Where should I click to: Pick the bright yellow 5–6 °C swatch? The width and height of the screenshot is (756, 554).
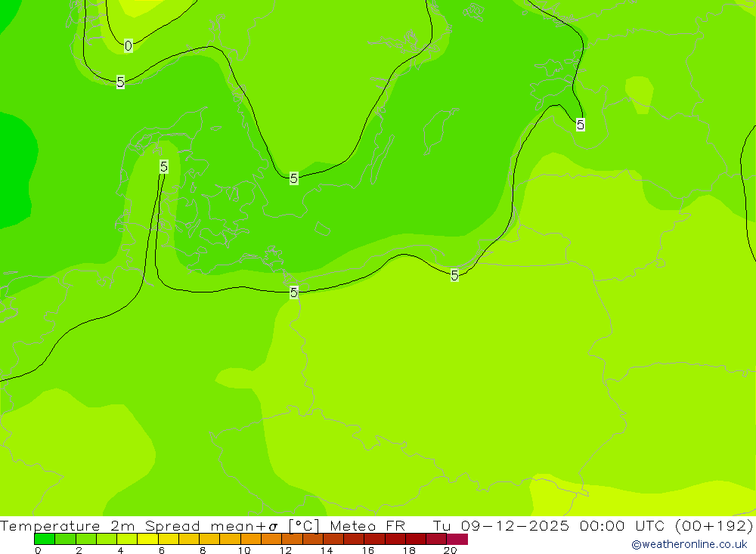click(x=147, y=539)
